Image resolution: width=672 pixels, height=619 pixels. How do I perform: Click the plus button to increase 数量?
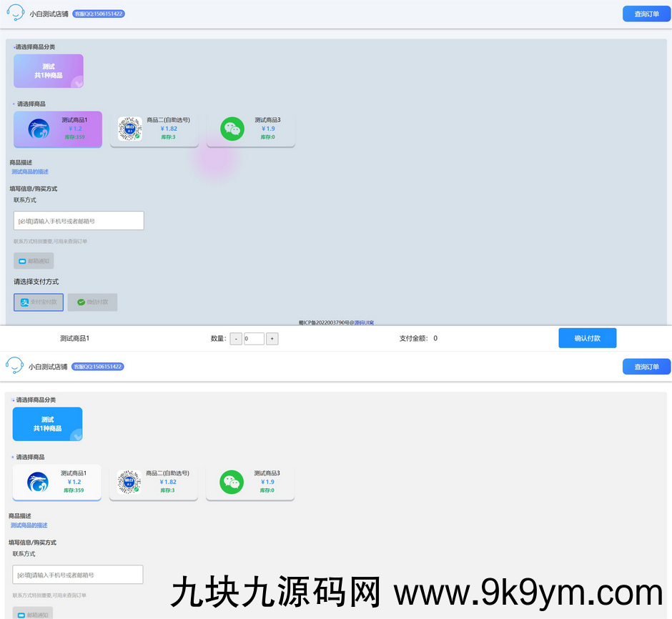tap(272, 338)
